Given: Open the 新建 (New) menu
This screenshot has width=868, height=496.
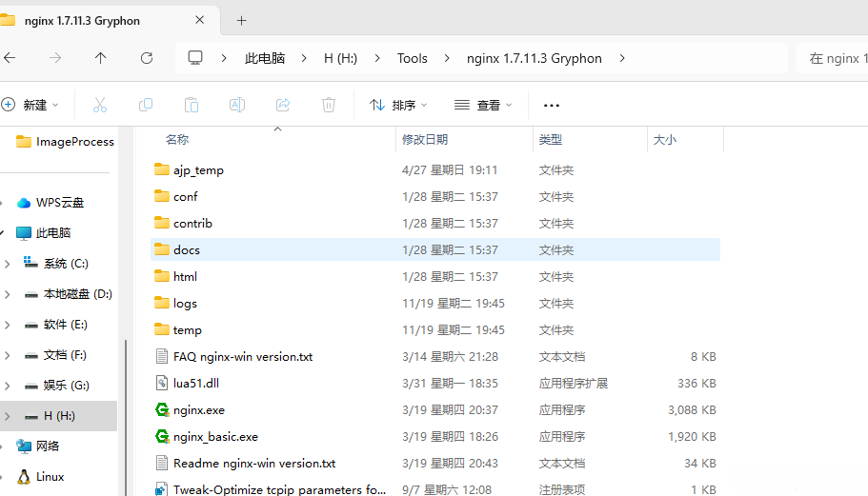Looking at the screenshot, I should pyautogui.click(x=30, y=105).
